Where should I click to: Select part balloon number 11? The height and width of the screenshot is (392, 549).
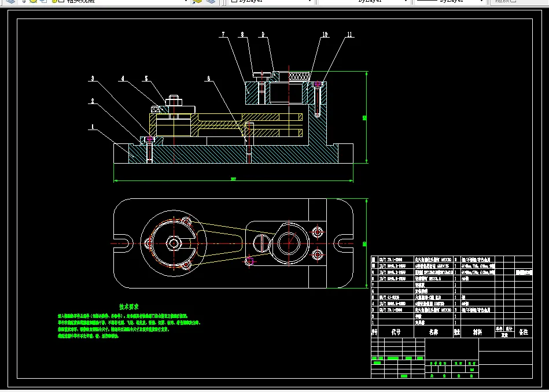click(349, 35)
